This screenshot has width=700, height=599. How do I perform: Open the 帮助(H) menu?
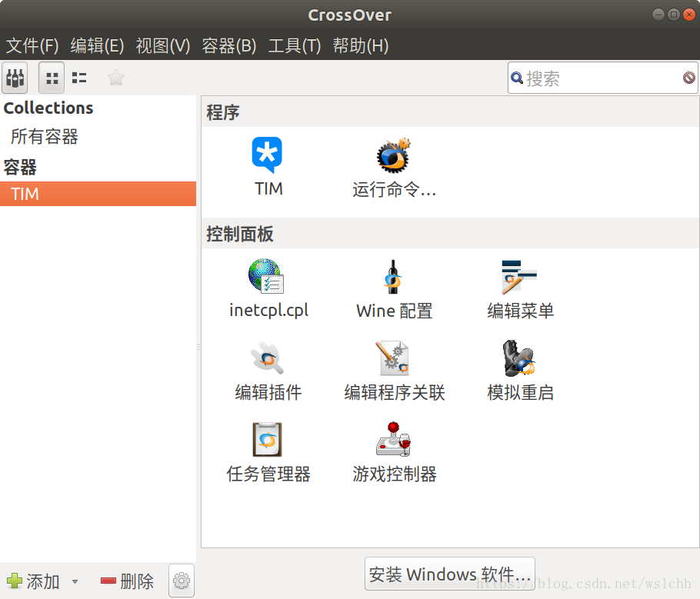[361, 45]
